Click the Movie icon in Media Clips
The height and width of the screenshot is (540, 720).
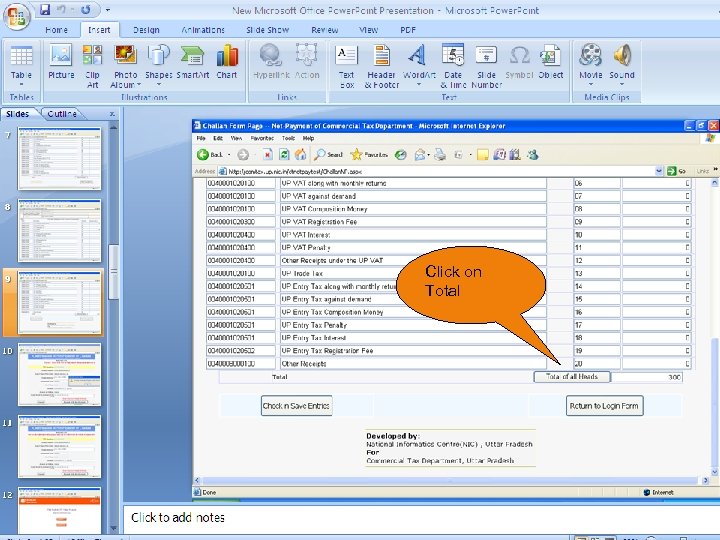coord(591,55)
